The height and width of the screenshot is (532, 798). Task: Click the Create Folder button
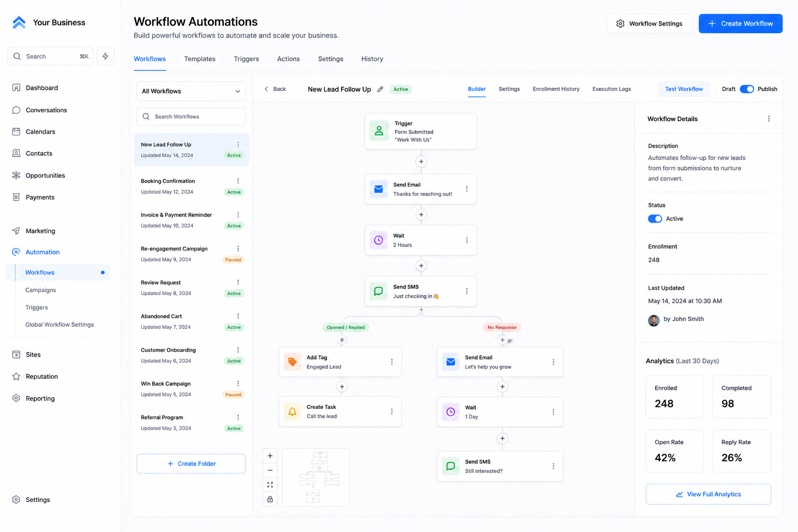click(191, 464)
